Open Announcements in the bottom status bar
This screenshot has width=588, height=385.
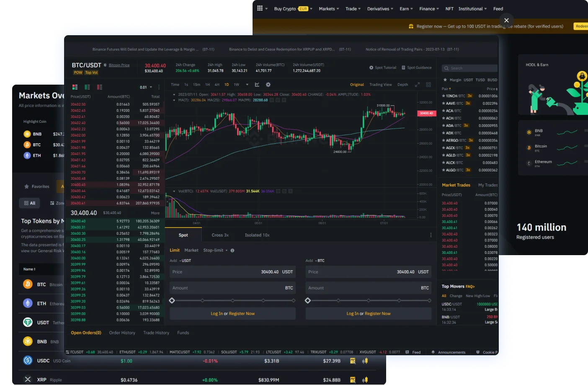[449, 352]
